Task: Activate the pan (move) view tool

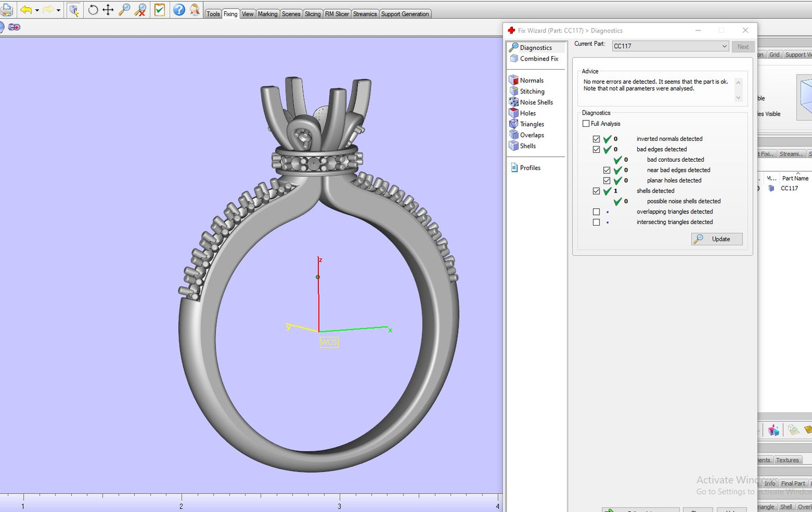Action: coord(108,10)
